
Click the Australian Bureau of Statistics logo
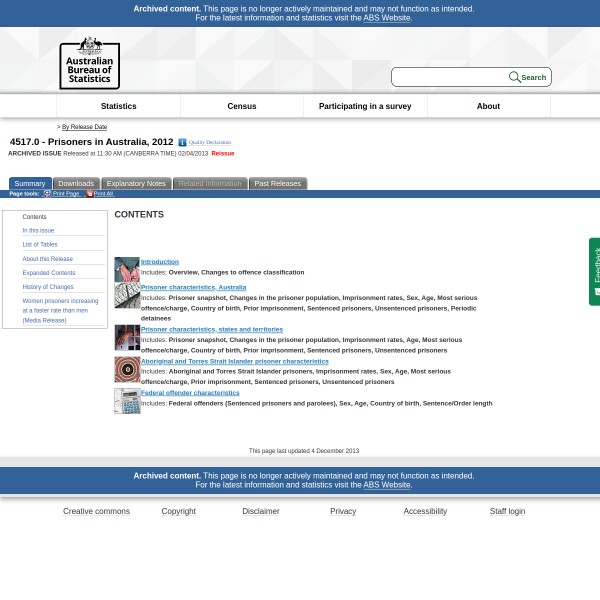pos(89,63)
